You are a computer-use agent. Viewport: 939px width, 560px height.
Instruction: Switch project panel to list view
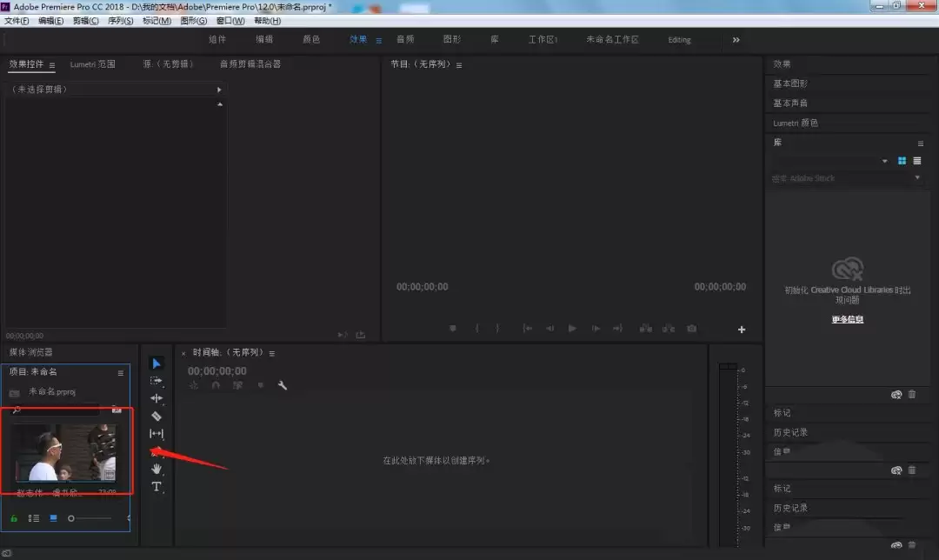(x=34, y=518)
